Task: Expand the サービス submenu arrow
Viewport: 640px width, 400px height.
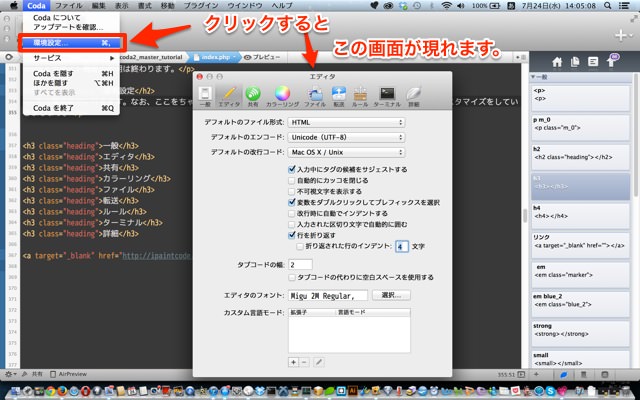Action: point(112,58)
